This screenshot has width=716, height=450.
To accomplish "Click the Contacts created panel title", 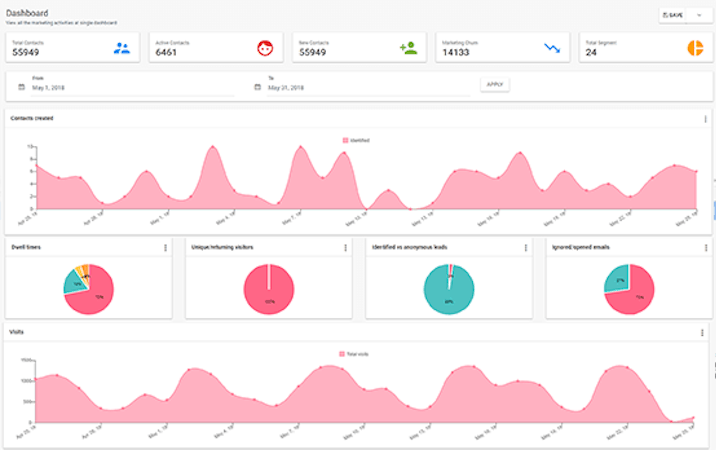I will (x=32, y=118).
